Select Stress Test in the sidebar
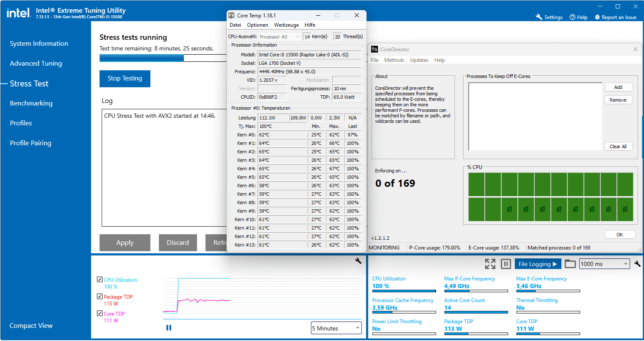The image size is (644, 341). [x=29, y=83]
